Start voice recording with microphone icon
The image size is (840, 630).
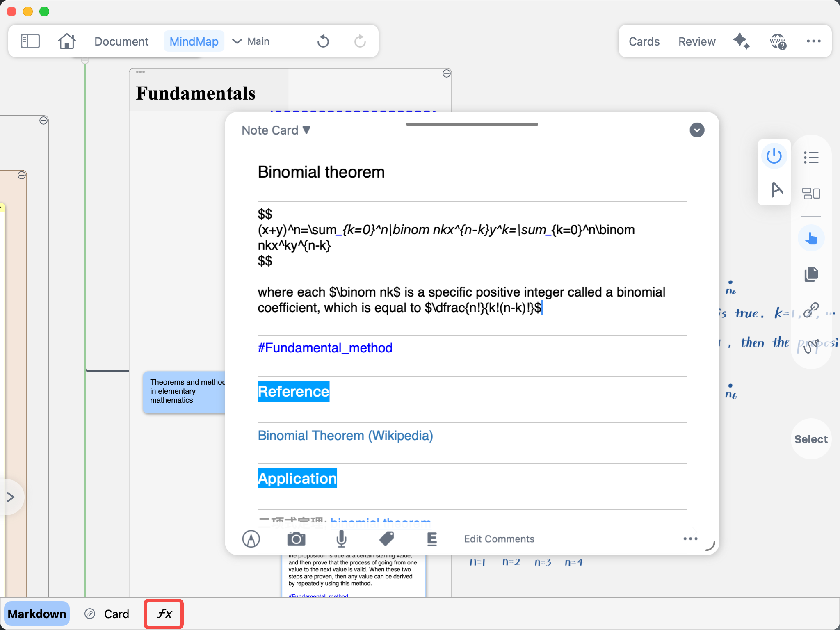point(341,539)
